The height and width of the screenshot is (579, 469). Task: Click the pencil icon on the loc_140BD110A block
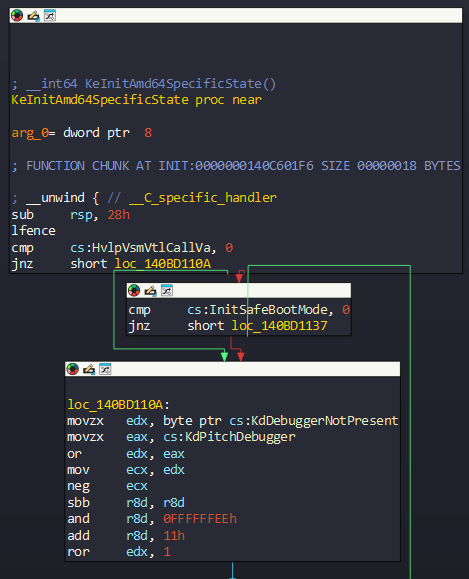tap(89, 369)
